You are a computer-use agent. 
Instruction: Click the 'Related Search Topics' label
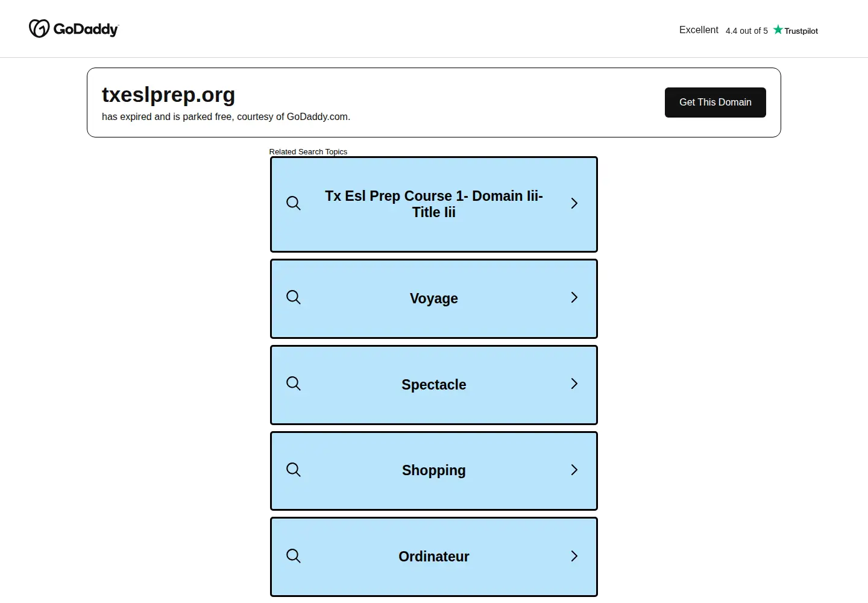[x=308, y=152]
